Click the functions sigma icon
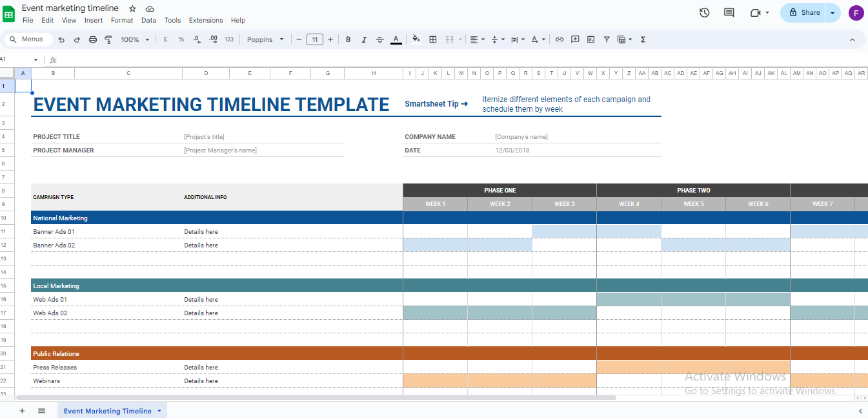Viewport: 868px width, 418px height. tap(643, 39)
